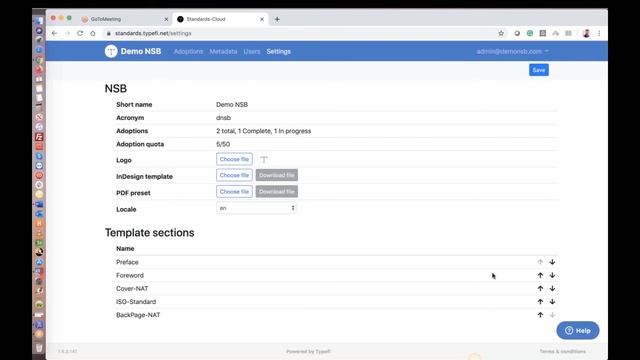Viewport: 640px width, 360px height.
Task: Move Foreword section up
Action: click(540, 276)
